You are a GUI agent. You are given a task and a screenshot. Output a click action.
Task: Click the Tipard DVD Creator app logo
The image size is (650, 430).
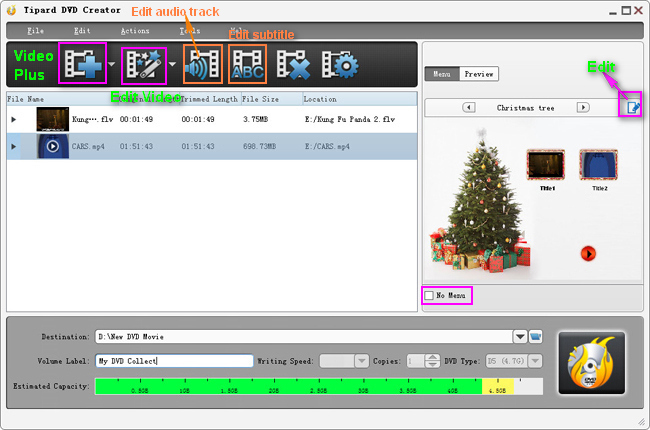click(11, 10)
